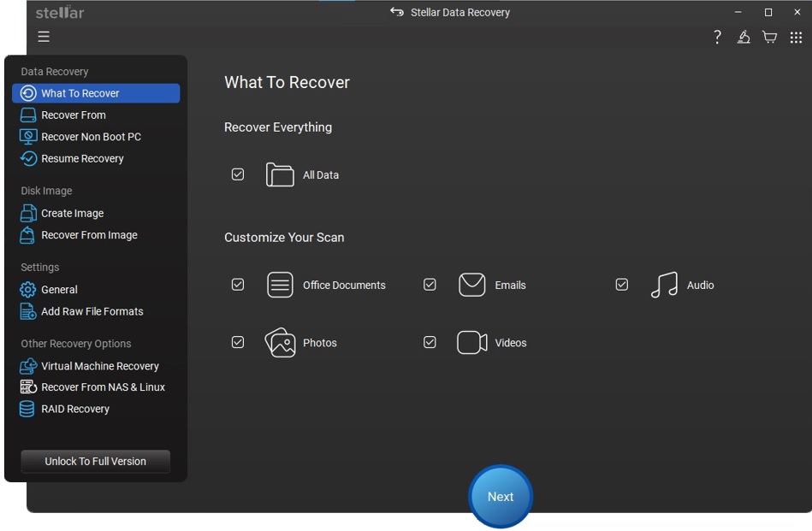Click the Recover From NAS & Linux icon
This screenshot has height=531, width=812.
point(28,387)
